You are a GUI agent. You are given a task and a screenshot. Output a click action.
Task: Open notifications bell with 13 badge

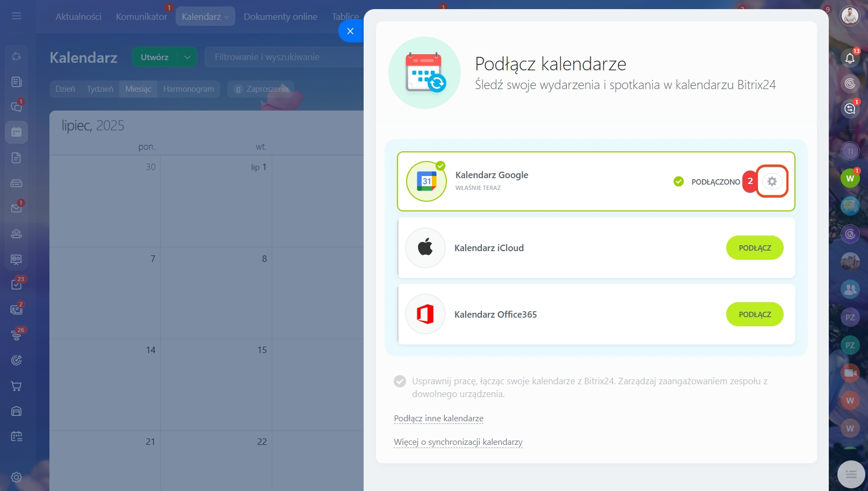[x=850, y=58]
